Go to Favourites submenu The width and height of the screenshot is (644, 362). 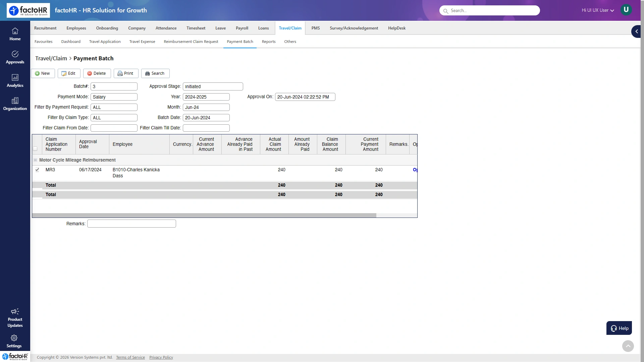tap(44, 42)
